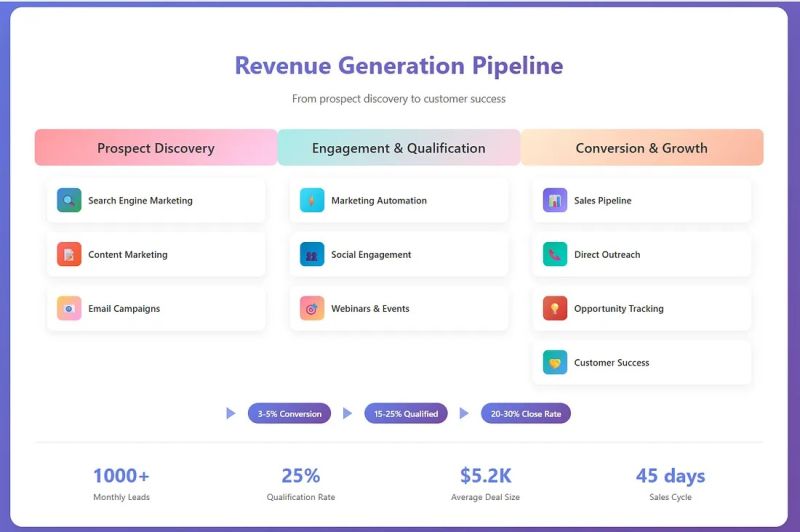Click the subtitle 'From prospect discovery to customer success'

pos(399,99)
